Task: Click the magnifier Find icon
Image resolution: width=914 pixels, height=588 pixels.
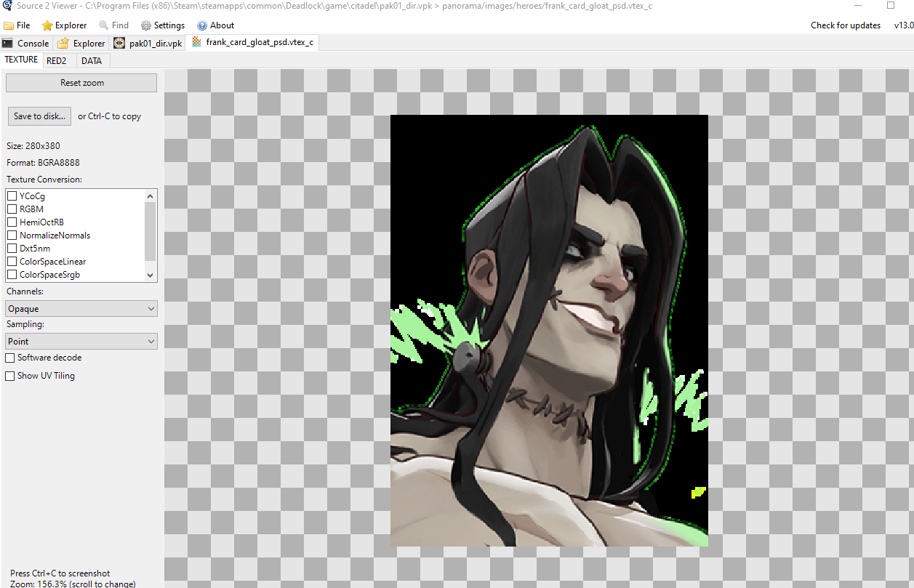Action: (x=103, y=25)
